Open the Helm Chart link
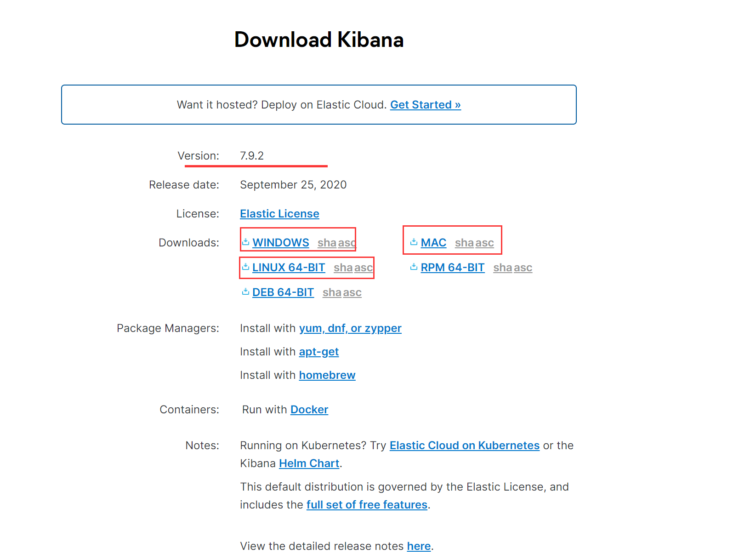The image size is (739, 560). [309, 463]
